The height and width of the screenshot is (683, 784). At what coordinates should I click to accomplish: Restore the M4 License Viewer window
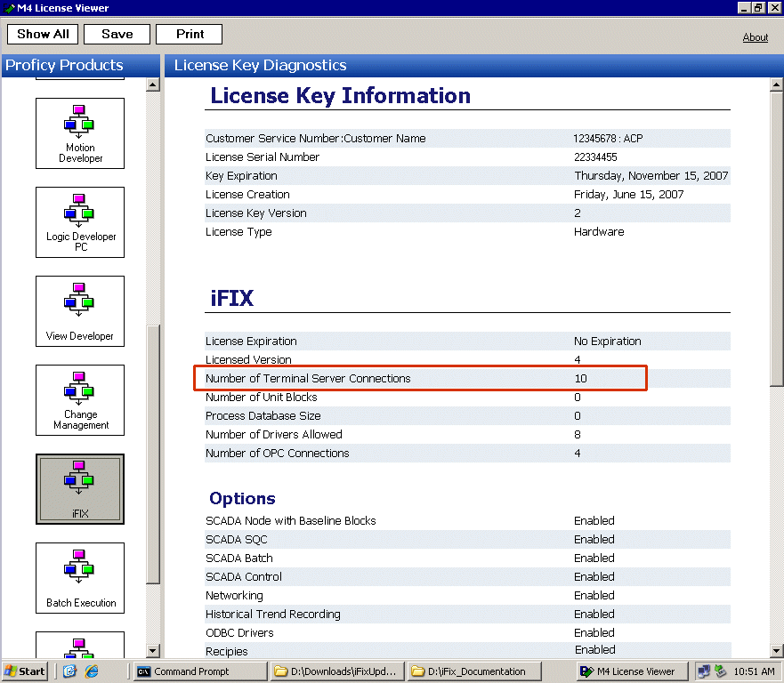[x=758, y=7]
